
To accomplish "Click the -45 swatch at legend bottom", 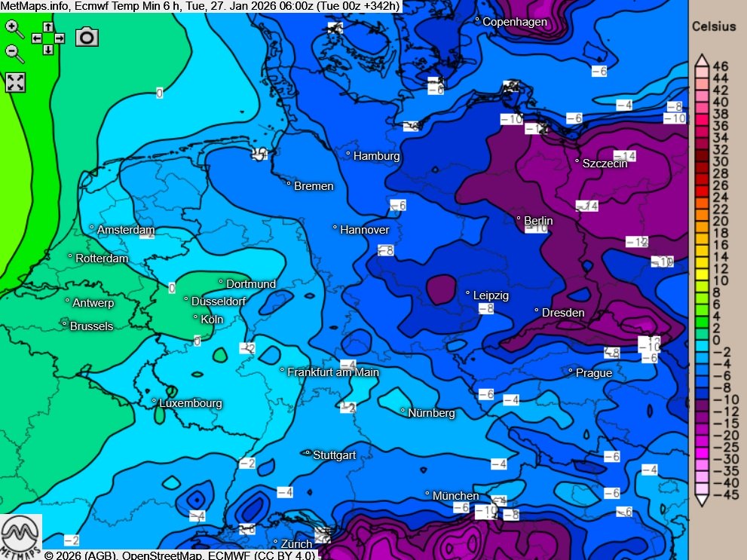I will (x=701, y=494).
